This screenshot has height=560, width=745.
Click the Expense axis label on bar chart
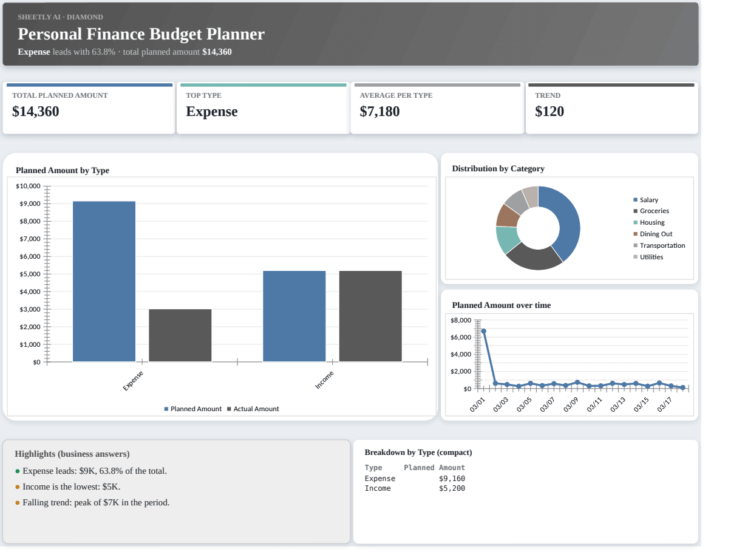click(133, 381)
